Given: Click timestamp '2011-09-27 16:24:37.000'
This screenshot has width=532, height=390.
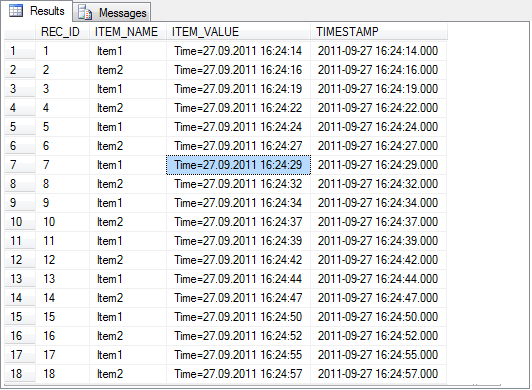Looking at the screenshot, I should 379,222.
